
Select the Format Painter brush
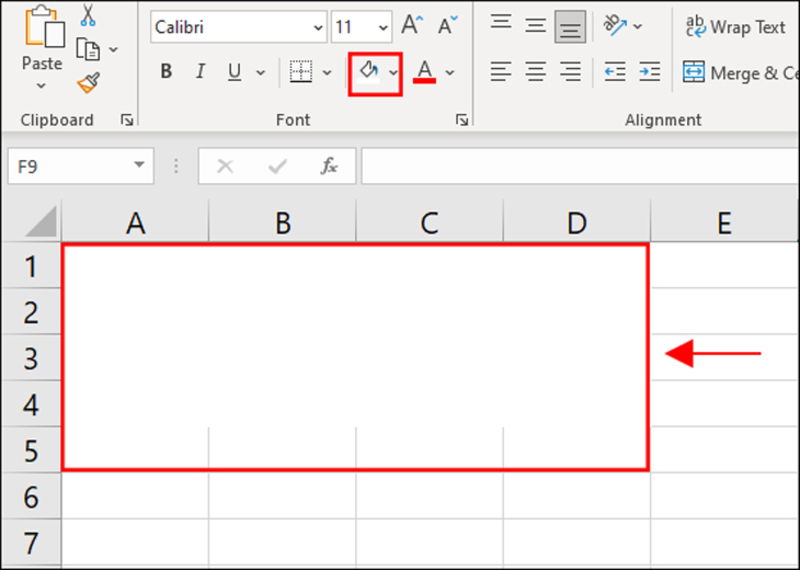click(88, 83)
